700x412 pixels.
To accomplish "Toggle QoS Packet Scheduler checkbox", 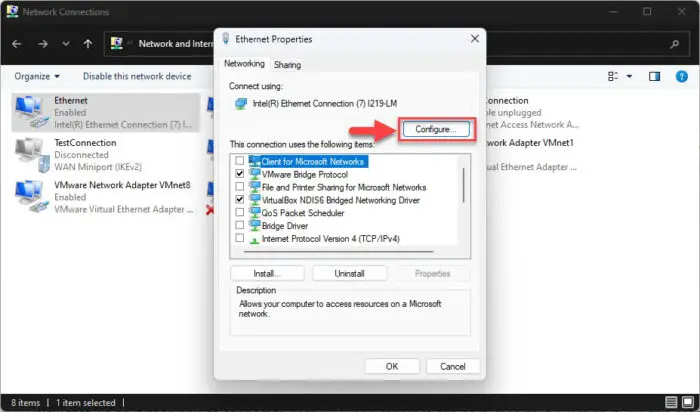I will click(240, 212).
